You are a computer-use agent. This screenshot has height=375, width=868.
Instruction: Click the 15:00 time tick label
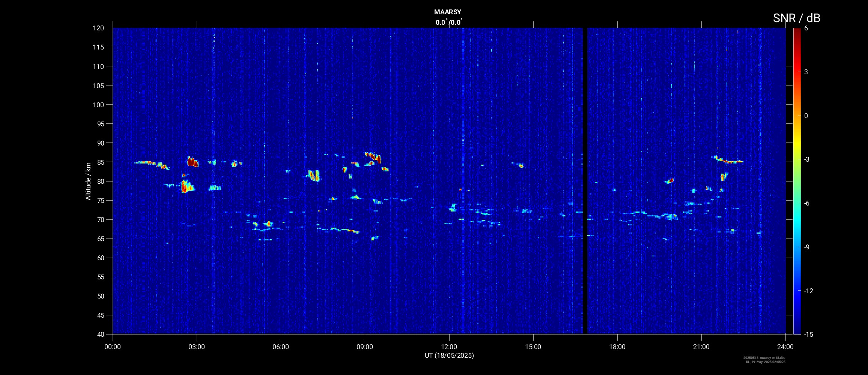coord(533,347)
